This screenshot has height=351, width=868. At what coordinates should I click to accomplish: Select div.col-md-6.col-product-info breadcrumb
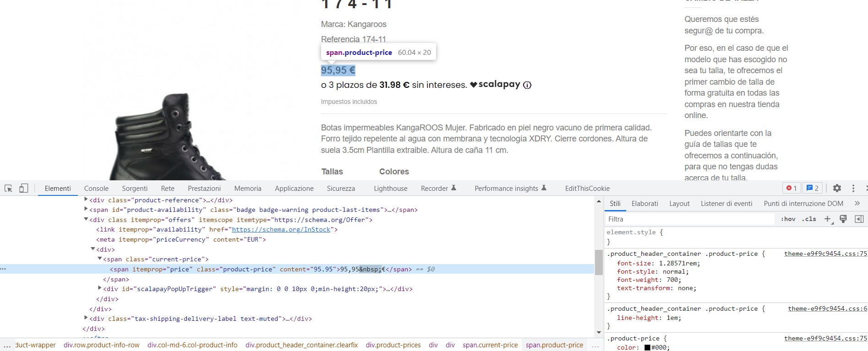tap(192, 345)
